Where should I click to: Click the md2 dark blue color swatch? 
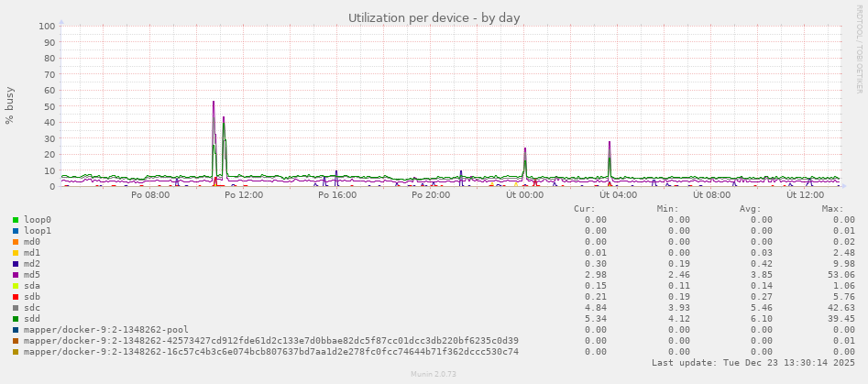[16, 264]
